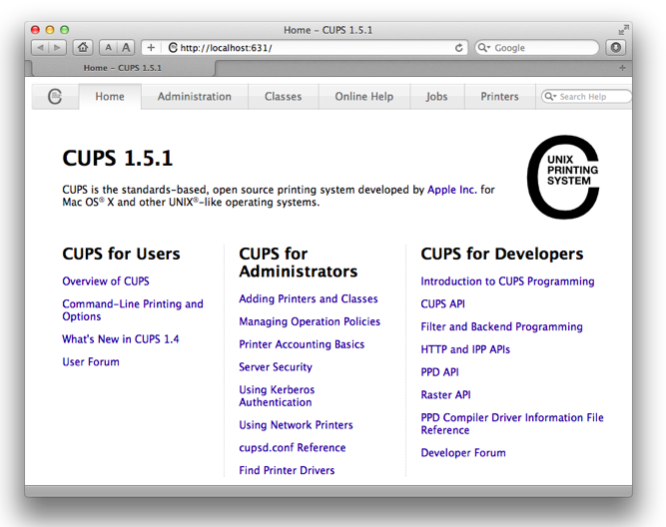
Task: Open the Google search magnifier dropdown
Action: pyautogui.click(x=484, y=48)
